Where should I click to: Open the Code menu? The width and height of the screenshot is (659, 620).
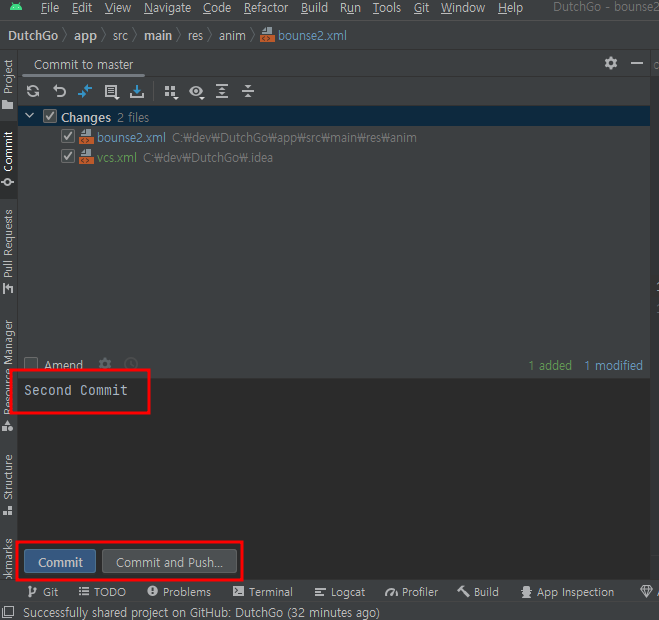click(x=217, y=8)
